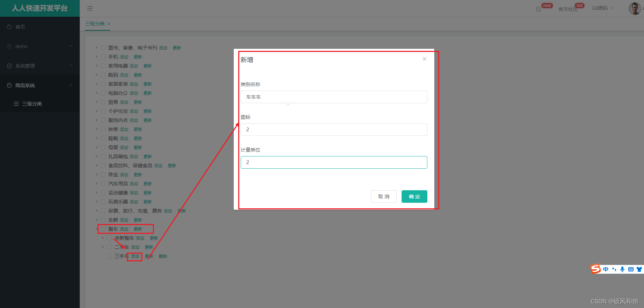Expand the 厨具 tree node arrow

point(97,102)
